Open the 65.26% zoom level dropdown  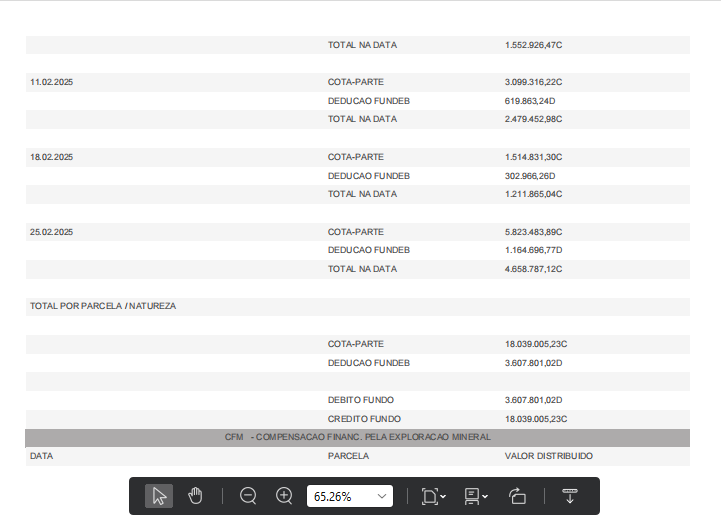point(381,496)
